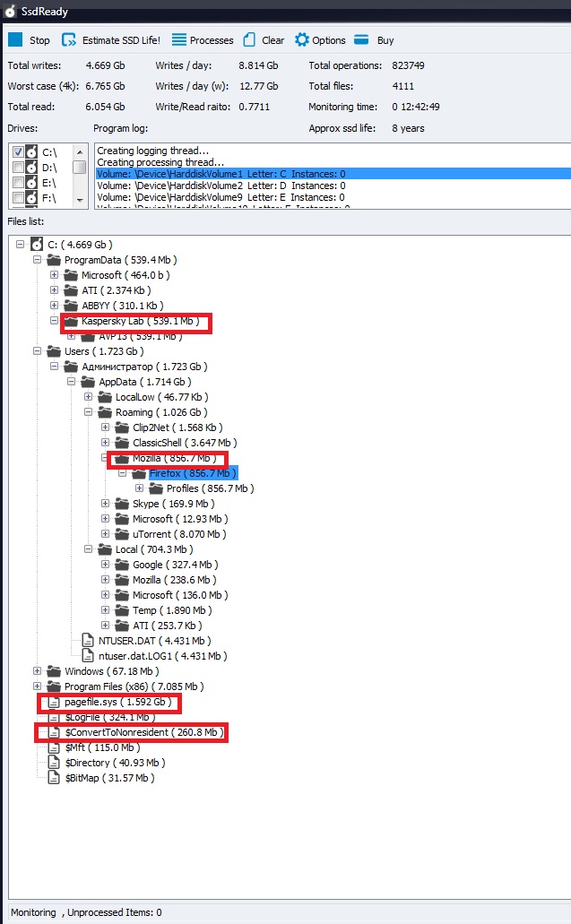571x924 pixels.
Task: Click the Windows folder icon
Action: [x=54, y=671]
